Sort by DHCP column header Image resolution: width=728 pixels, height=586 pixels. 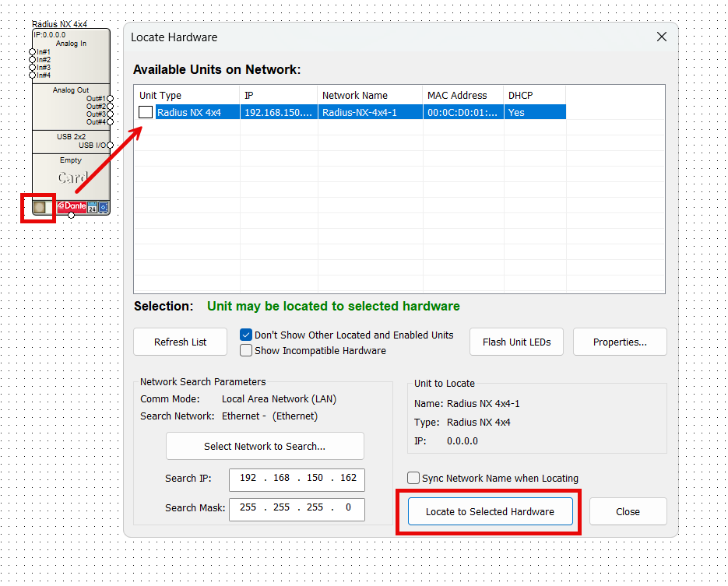tap(534, 95)
